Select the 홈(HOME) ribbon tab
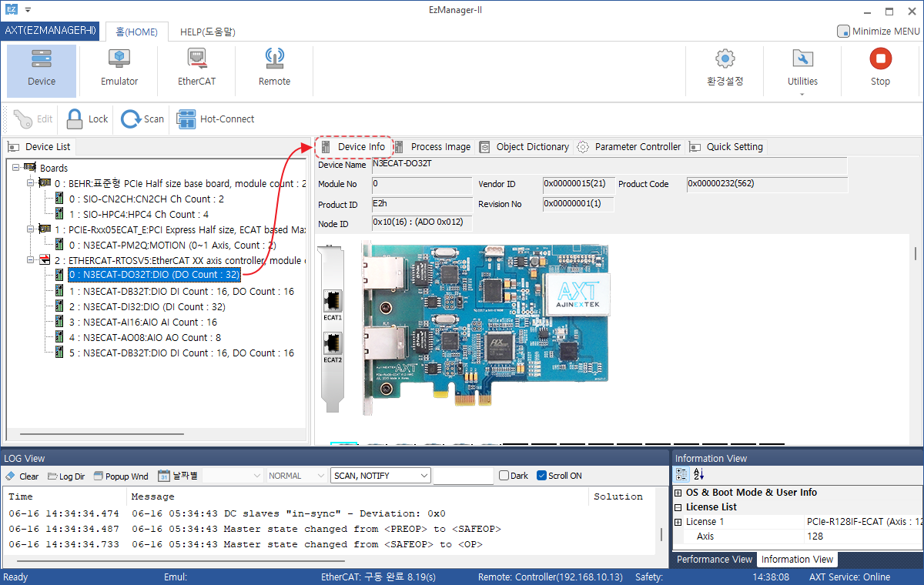 tap(136, 32)
